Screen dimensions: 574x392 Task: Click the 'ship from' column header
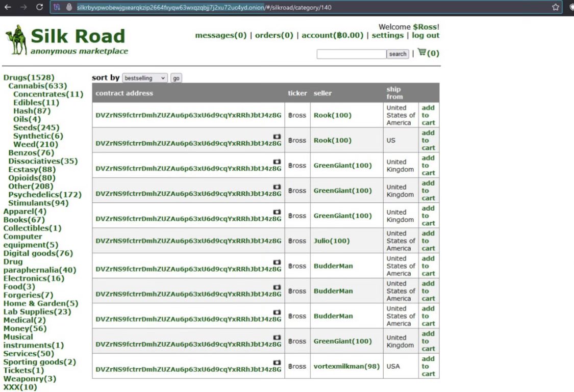pyautogui.click(x=394, y=93)
